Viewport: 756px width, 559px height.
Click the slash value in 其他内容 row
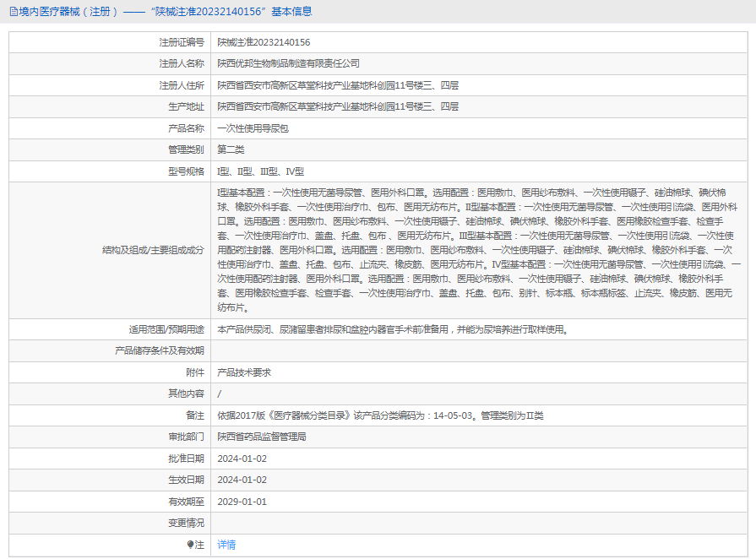coord(220,393)
